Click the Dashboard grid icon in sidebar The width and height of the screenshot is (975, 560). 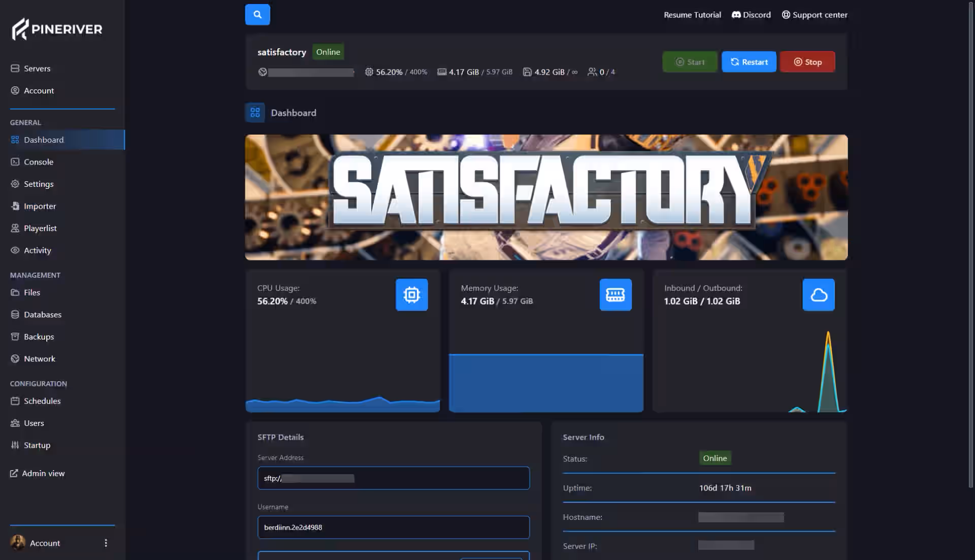(x=15, y=140)
